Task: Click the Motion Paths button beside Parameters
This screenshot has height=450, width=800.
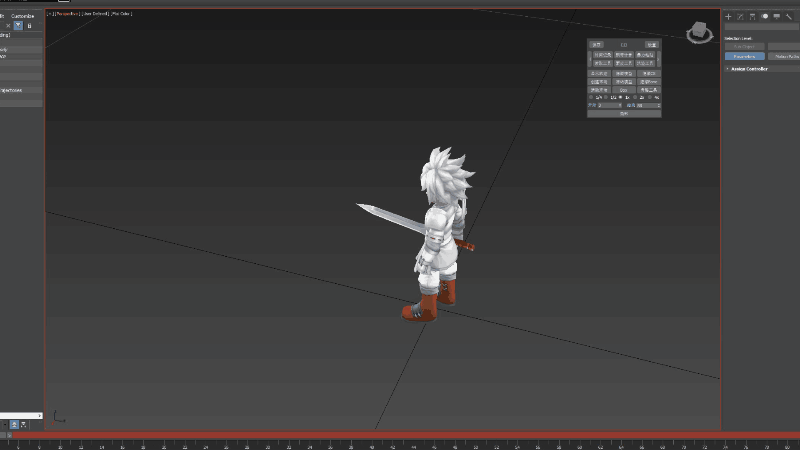Action: [x=784, y=56]
